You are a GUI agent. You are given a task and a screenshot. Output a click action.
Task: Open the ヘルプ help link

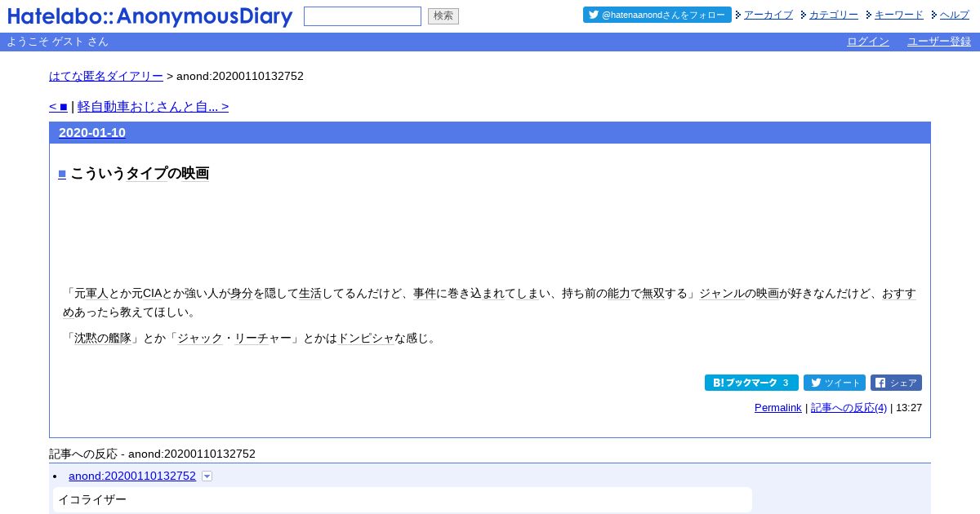pos(955,15)
